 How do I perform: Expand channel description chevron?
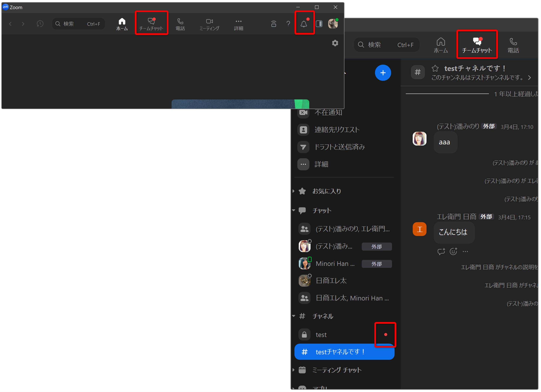tap(529, 78)
